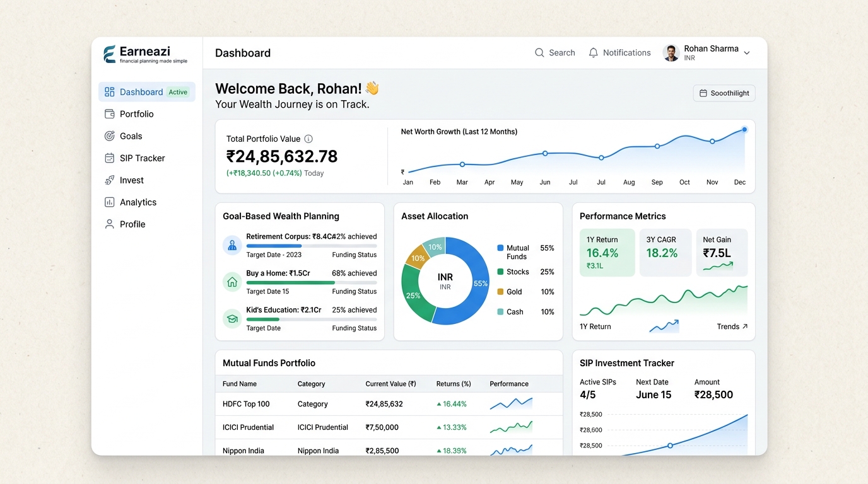The height and width of the screenshot is (484, 868).
Task: Open the Notifications bell icon
Action: [x=593, y=53]
